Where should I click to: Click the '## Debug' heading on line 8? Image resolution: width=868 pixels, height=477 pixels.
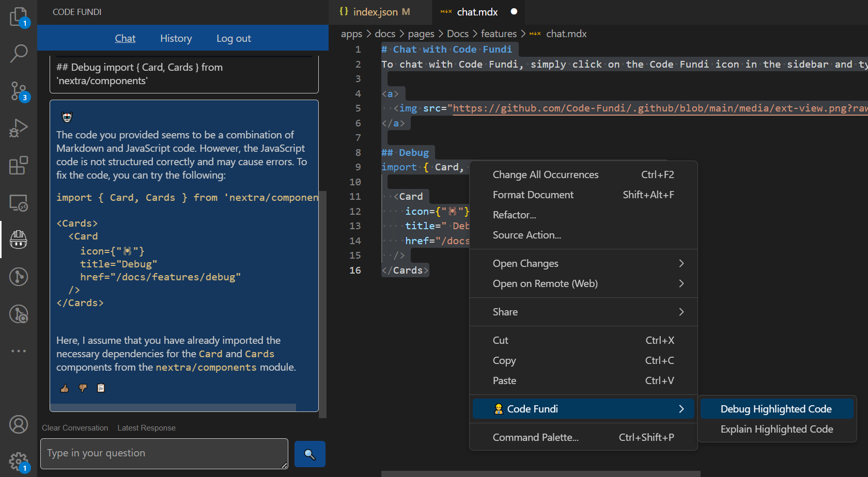click(x=405, y=153)
